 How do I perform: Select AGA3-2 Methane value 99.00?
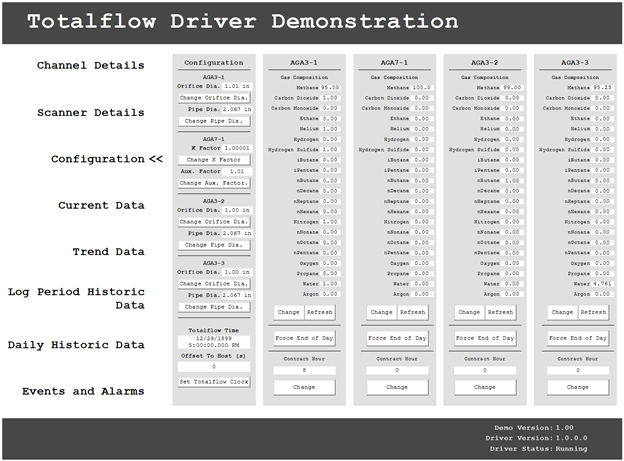coord(512,88)
